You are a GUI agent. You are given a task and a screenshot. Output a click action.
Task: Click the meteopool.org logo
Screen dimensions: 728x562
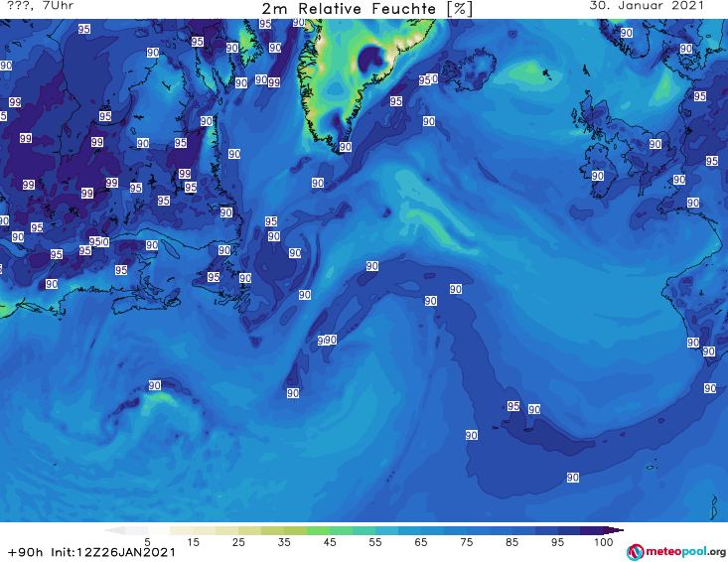pos(676,552)
